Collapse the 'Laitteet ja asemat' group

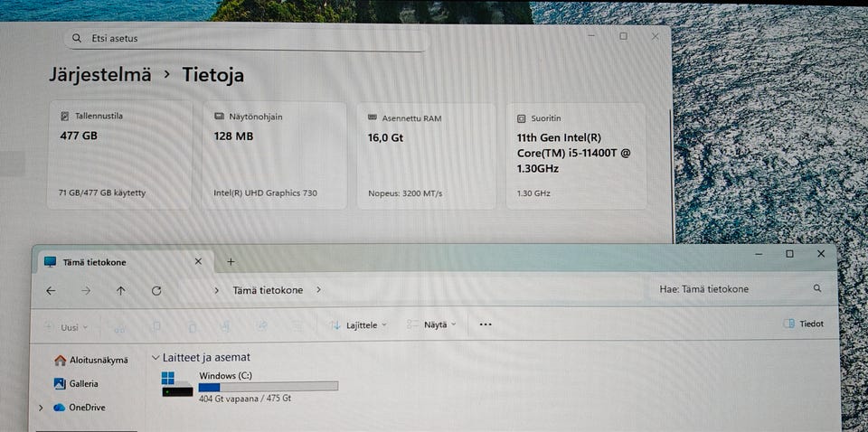[x=156, y=358]
